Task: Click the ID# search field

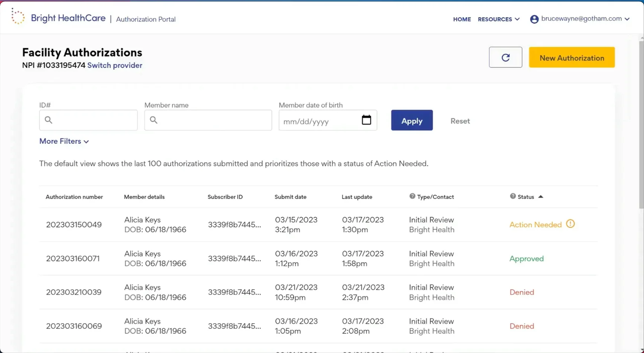Action: 93,120
